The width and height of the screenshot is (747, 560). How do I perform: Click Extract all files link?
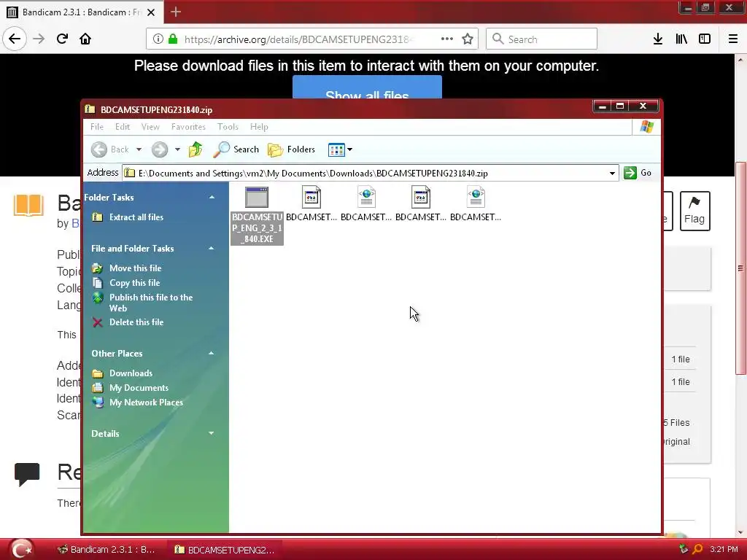[x=136, y=217]
